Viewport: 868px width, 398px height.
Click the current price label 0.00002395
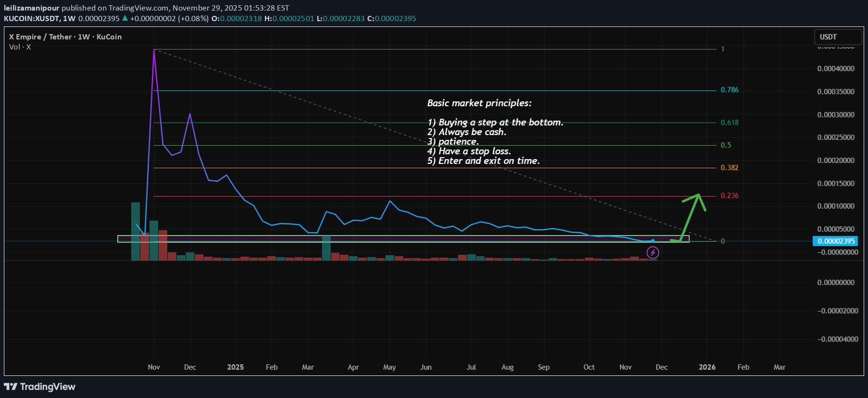(x=836, y=241)
